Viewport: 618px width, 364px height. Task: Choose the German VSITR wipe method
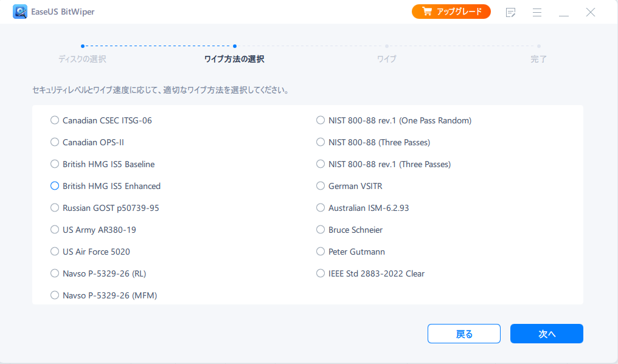pos(321,185)
